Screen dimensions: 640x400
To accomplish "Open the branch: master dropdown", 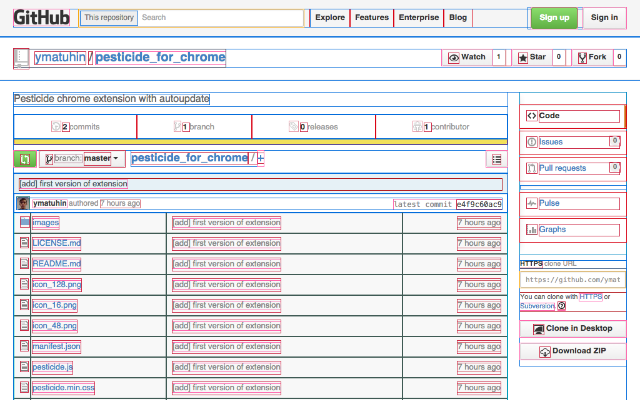I will click(x=82, y=159).
